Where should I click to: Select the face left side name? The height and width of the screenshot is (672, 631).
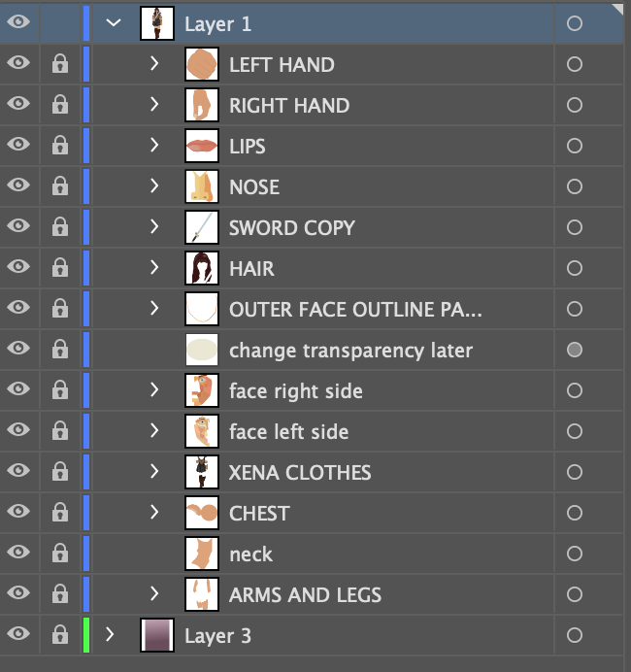[x=288, y=431]
